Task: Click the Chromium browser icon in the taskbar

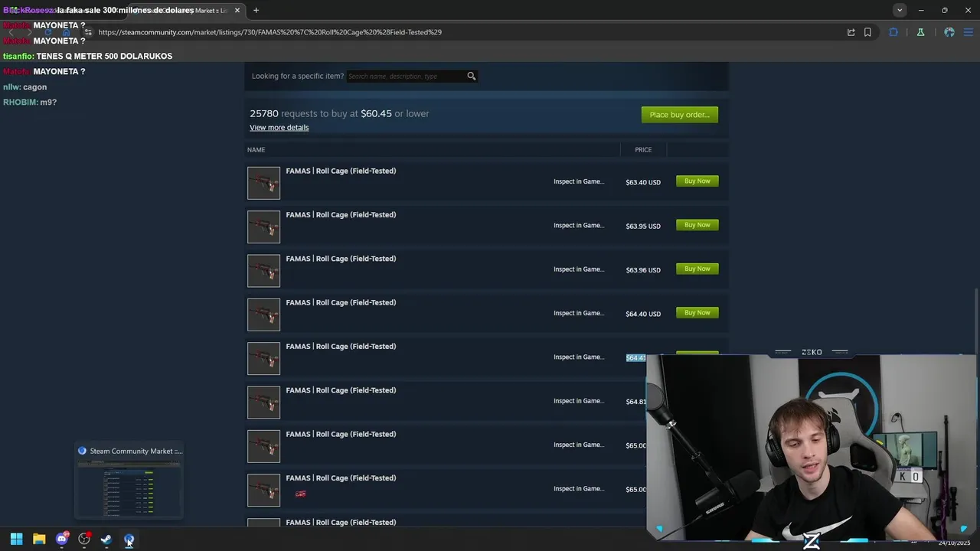Action: [129, 540]
